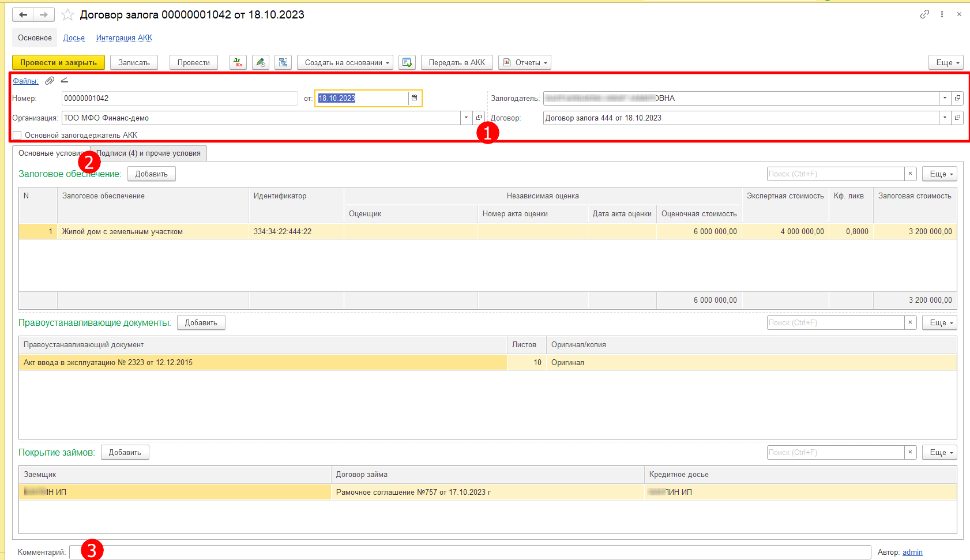Open the Досье section link
The width and height of the screenshot is (970, 560).
(74, 37)
